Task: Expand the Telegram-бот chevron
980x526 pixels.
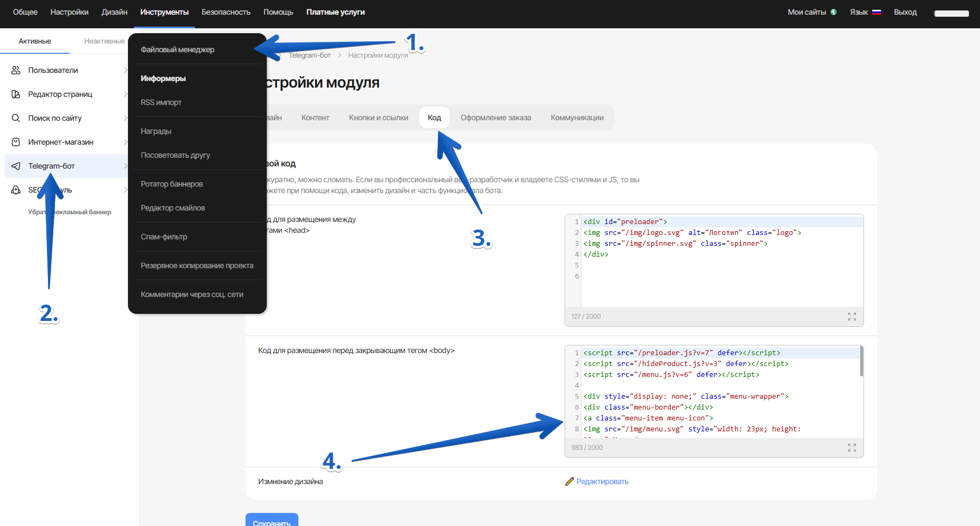Action: point(125,166)
